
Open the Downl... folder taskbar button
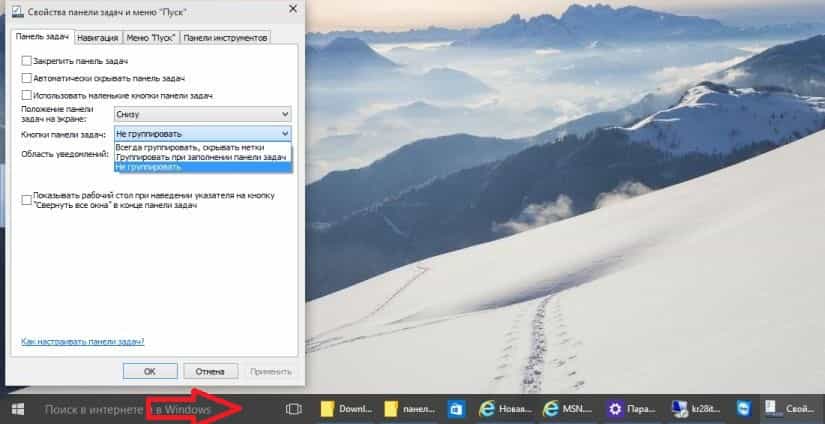[347, 409]
